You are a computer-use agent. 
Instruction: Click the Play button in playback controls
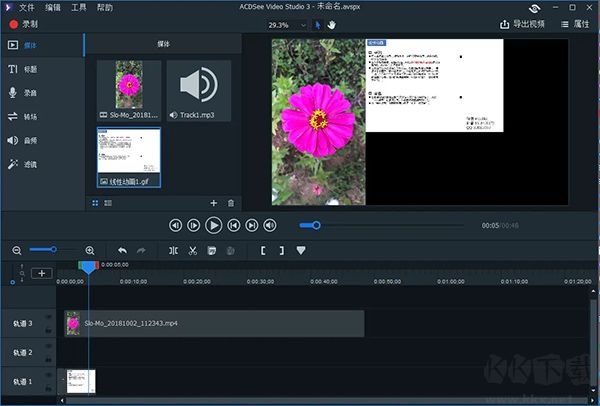[213, 226]
